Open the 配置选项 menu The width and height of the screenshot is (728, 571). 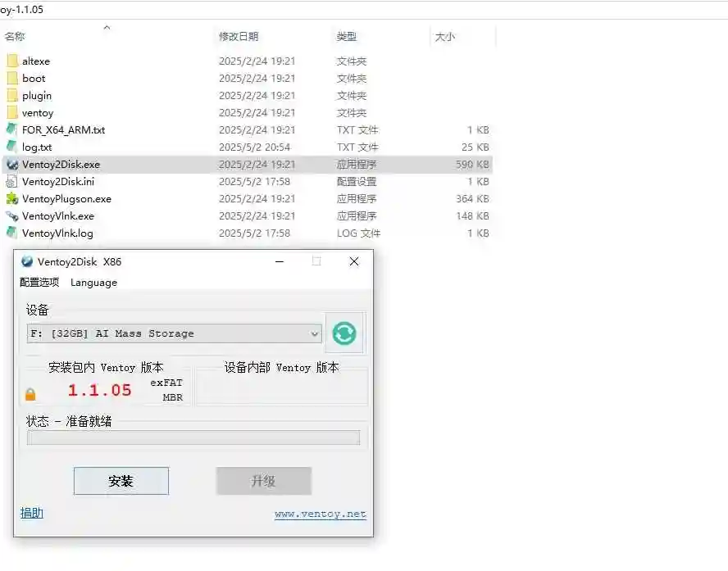tap(39, 282)
